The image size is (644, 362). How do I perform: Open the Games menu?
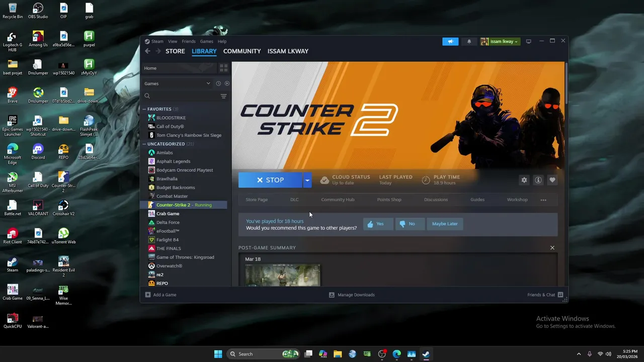click(x=207, y=41)
